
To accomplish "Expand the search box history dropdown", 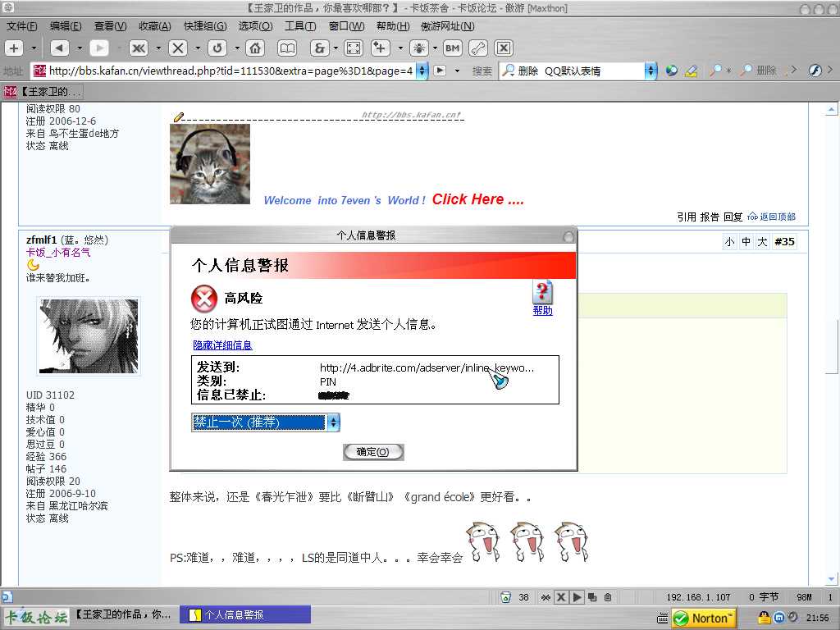I will pos(651,71).
